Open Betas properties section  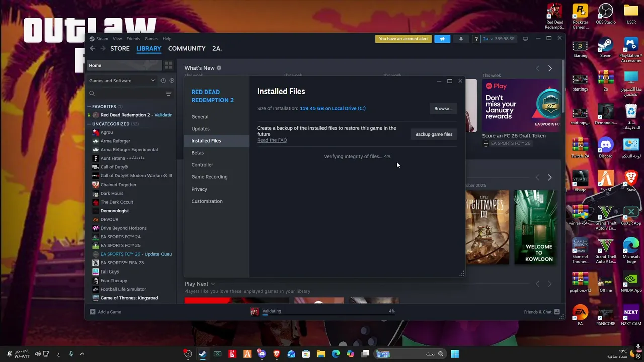[x=216, y=153]
